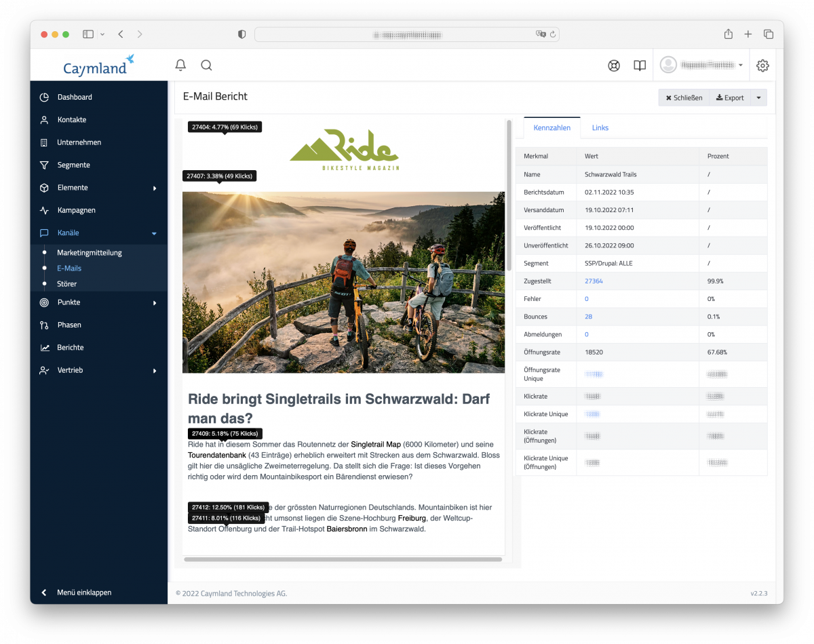Click the Phasen branch icon
Screen dimensions: 814x644
[x=44, y=325]
